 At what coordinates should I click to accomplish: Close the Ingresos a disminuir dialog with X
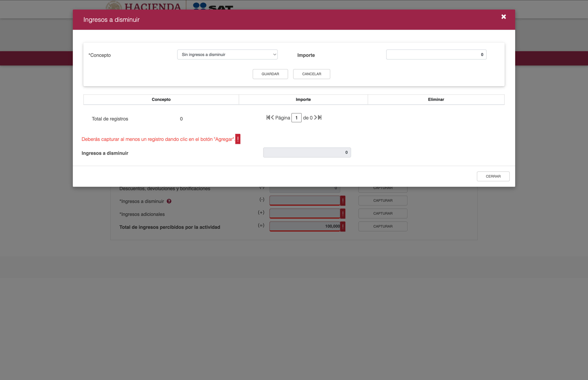coord(503,17)
